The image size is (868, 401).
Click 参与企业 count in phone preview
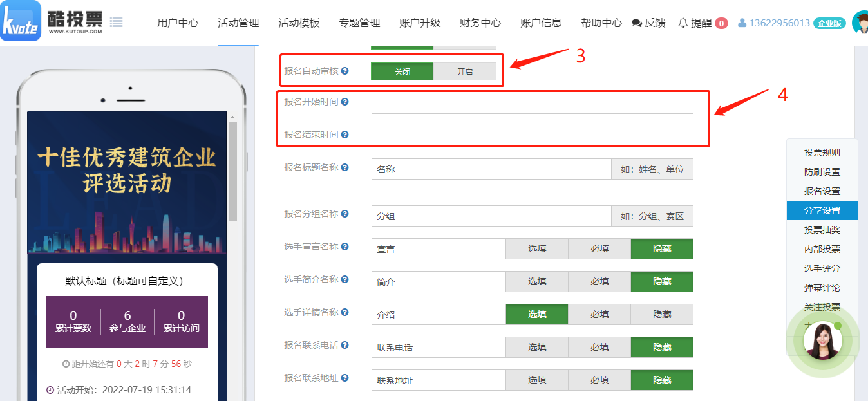(x=127, y=321)
